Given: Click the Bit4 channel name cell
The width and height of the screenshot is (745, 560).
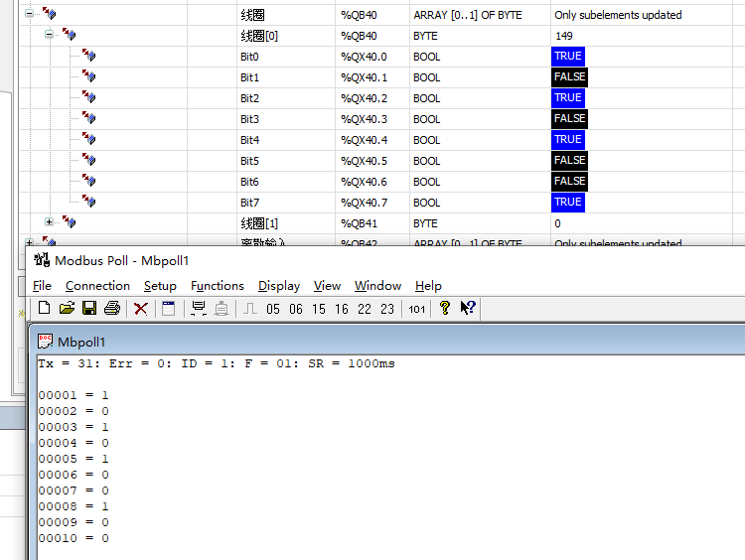Looking at the screenshot, I should click(285, 140).
